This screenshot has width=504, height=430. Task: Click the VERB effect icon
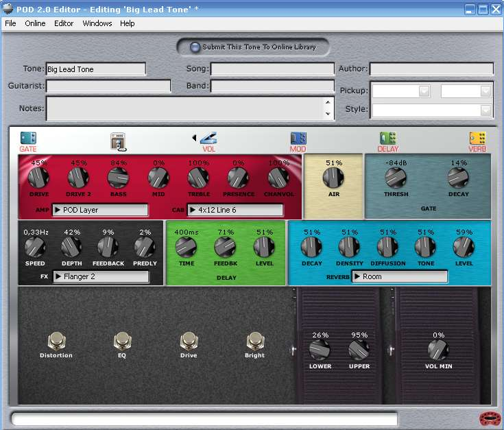pos(477,139)
